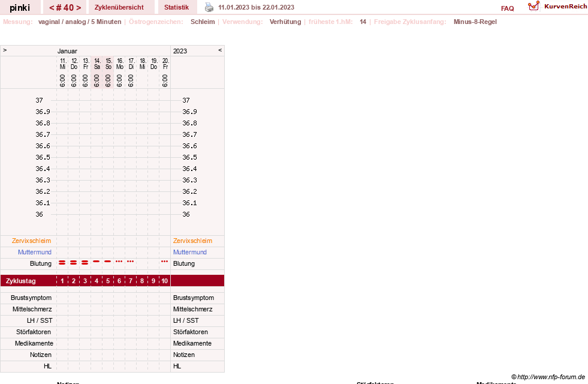Screen dimensions: 588x384
Task: Click the Schleim estrogen sign value
Action: pyautogui.click(x=203, y=22)
